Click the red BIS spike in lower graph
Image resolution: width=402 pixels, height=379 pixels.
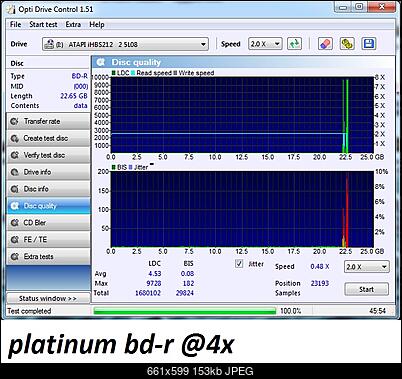click(x=347, y=213)
